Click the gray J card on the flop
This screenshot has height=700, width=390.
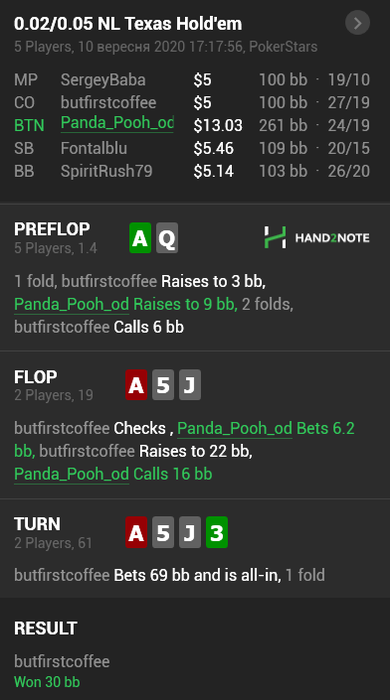[x=190, y=384]
